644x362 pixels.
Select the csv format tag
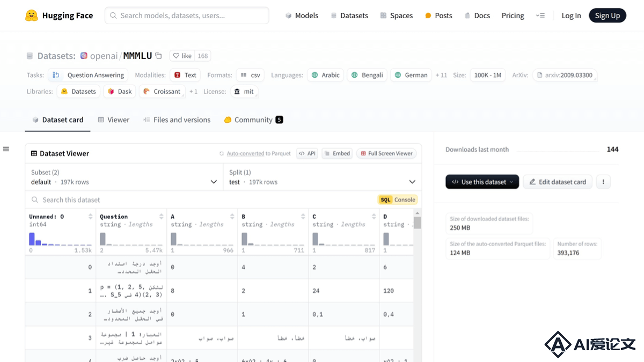click(251, 75)
